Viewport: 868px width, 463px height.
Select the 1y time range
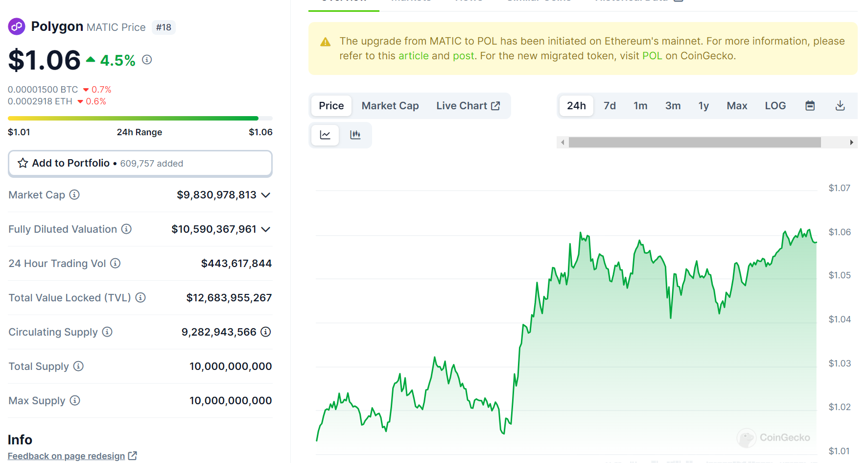[704, 106]
